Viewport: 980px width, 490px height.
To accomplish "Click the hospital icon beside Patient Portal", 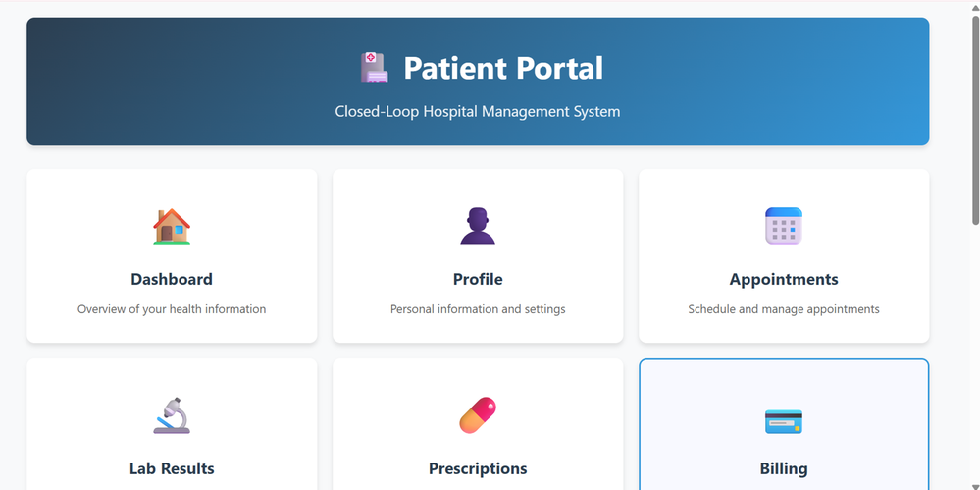I will click(374, 68).
